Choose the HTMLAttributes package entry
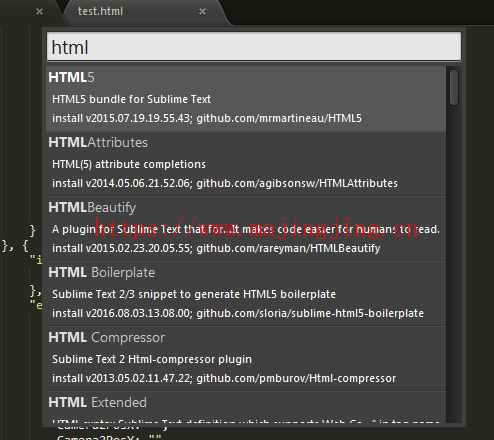Viewport: 494px width, 440px height. (x=246, y=163)
